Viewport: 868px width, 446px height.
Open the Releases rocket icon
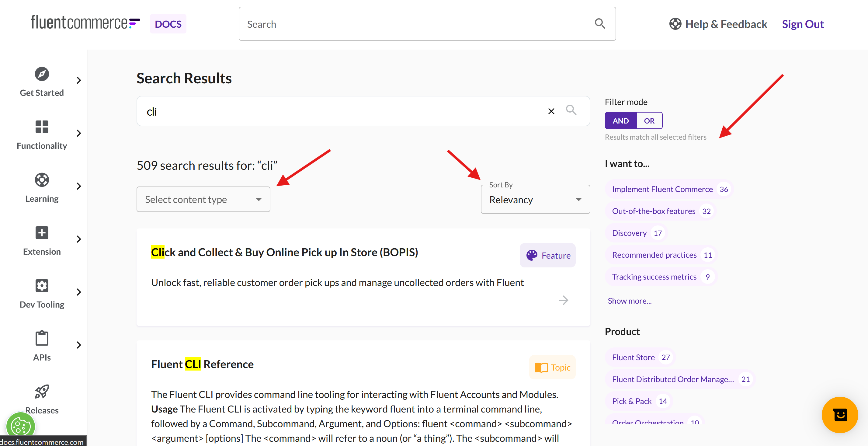click(42, 391)
